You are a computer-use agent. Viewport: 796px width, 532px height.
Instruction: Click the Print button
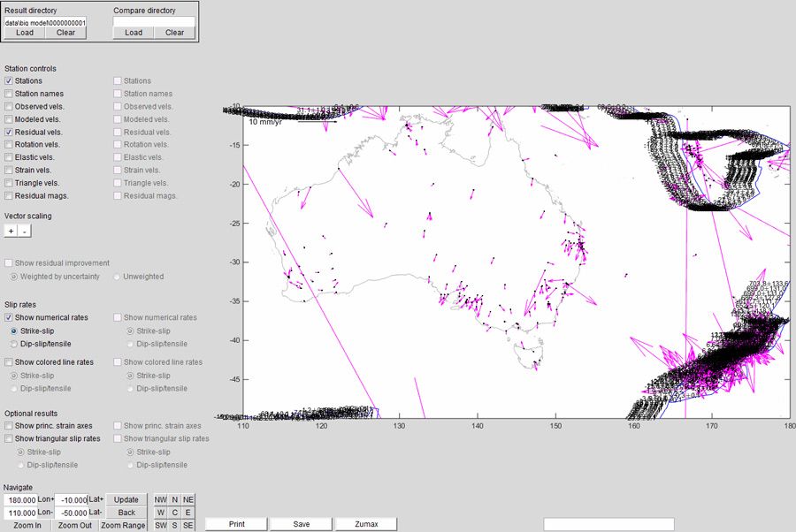tap(236, 524)
